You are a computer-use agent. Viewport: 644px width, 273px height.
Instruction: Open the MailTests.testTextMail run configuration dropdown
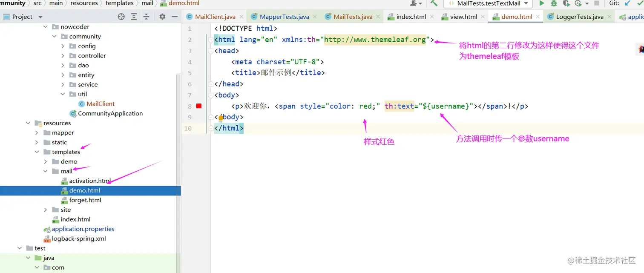point(488,3)
